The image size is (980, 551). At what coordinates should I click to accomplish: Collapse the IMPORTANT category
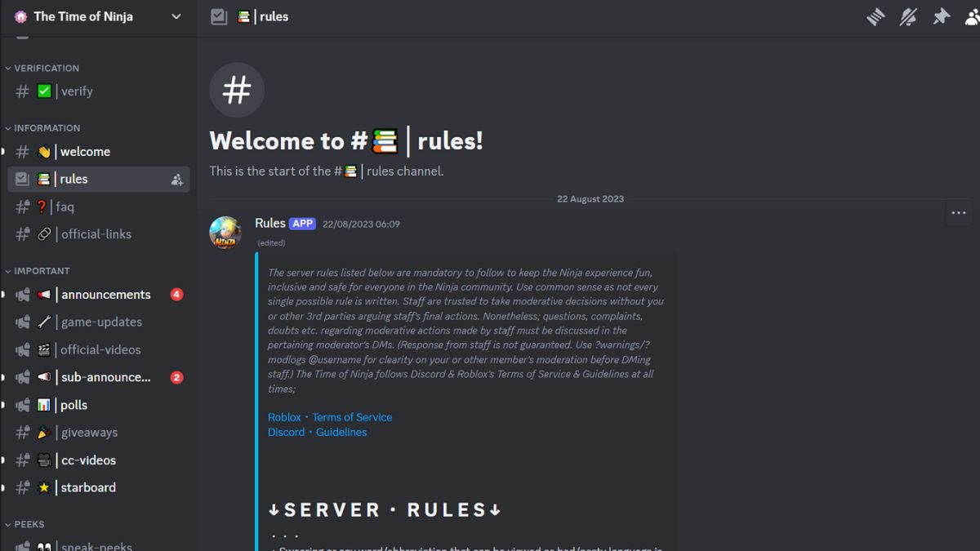[38, 270]
